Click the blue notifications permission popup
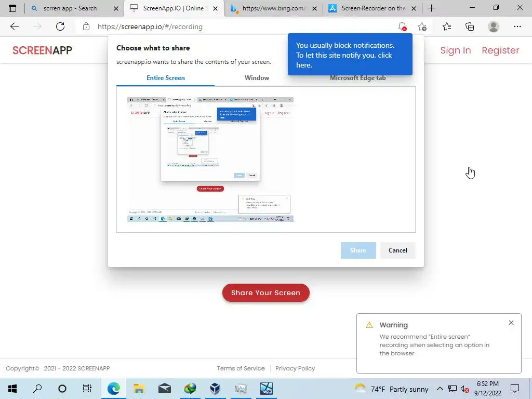 [x=350, y=55]
